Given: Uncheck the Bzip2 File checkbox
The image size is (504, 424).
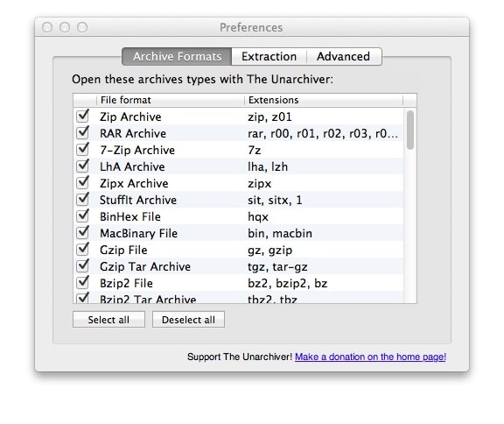Looking at the screenshot, I should pos(82,283).
